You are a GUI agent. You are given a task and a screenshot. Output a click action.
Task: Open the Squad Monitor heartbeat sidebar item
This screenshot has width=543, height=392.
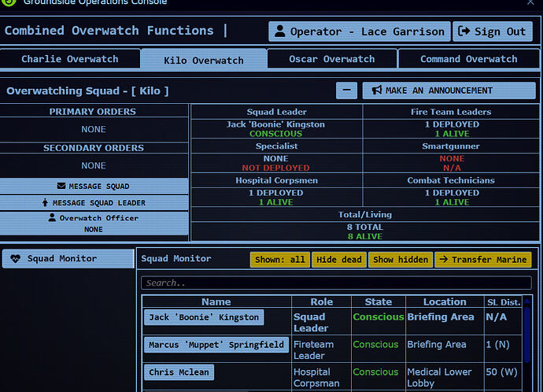tap(67, 259)
